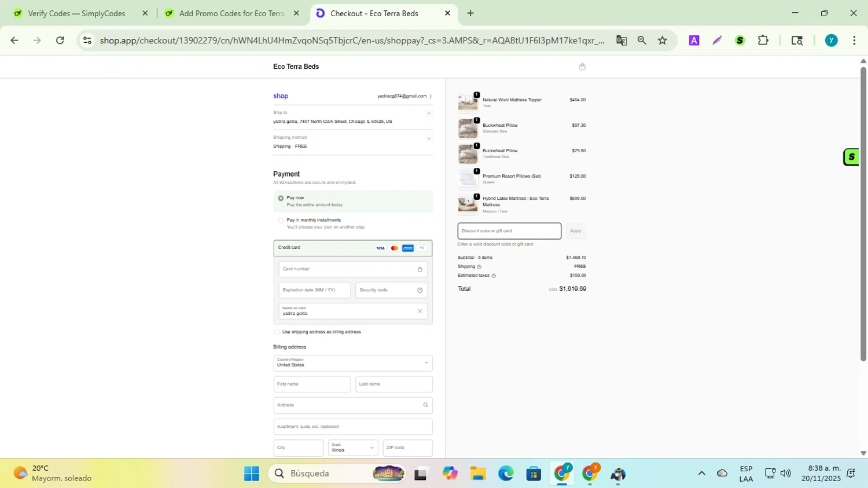
Task: Select the Pay now radio option
Action: point(281,199)
